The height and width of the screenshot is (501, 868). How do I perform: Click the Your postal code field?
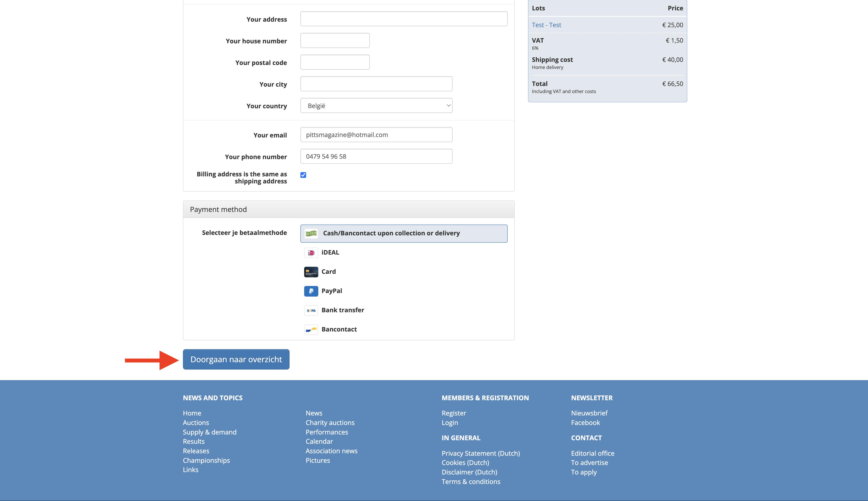point(335,62)
